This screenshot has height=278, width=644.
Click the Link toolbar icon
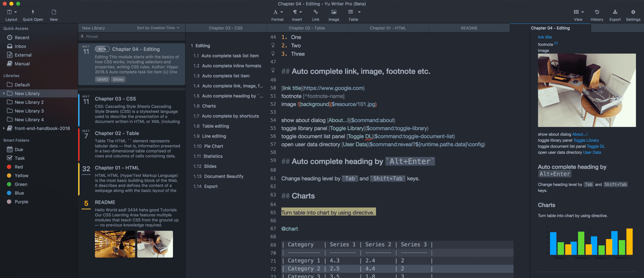(316, 12)
